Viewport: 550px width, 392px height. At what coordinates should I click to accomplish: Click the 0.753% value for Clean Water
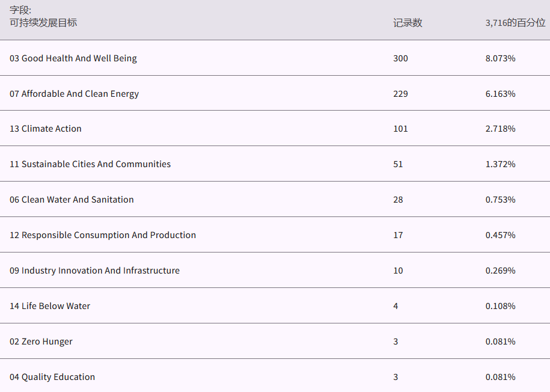pyautogui.click(x=500, y=200)
